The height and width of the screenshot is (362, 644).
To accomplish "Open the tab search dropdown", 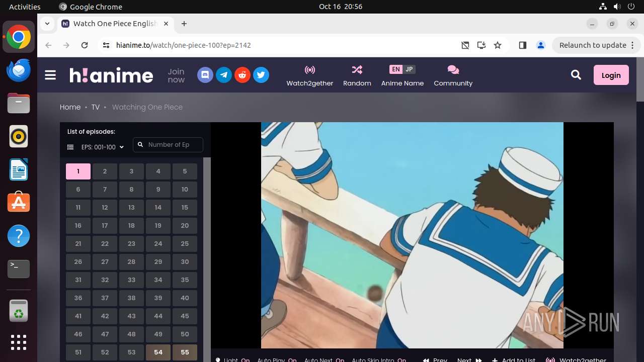I will [x=47, y=24].
